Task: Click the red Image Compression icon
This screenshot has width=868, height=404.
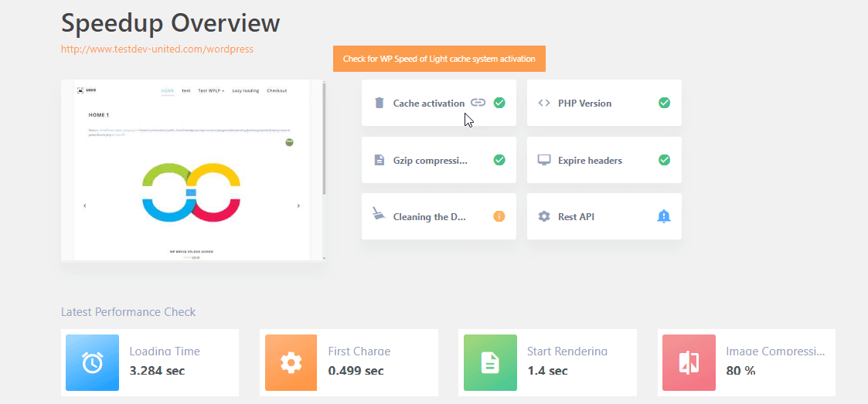Action: pyautogui.click(x=689, y=362)
